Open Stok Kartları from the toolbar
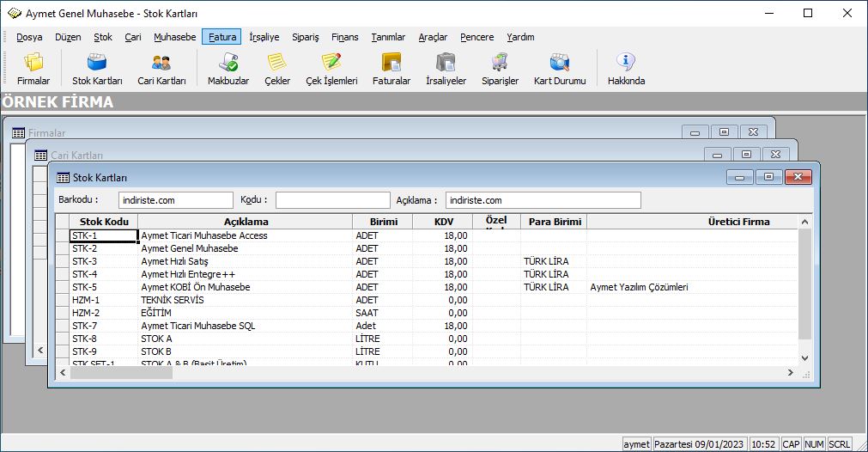This screenshot has width=868, height=452. tap(97, 70)
